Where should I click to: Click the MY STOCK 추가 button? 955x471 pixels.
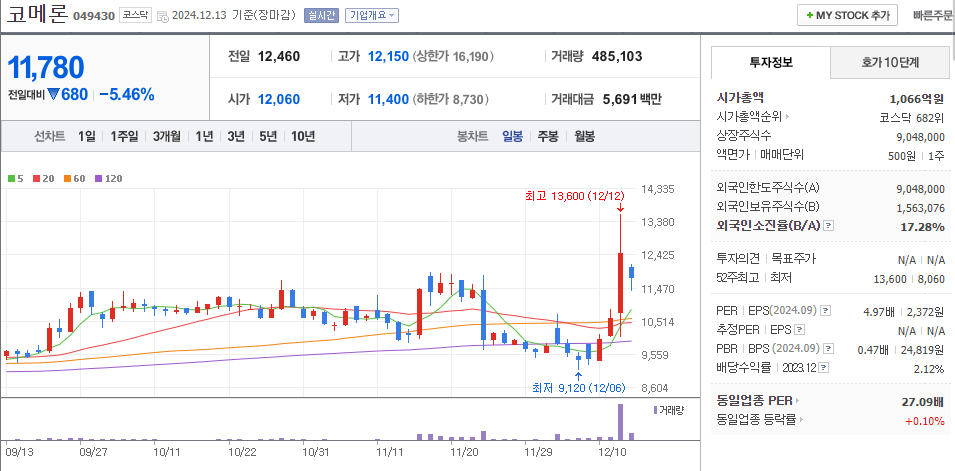pos(847,16)
